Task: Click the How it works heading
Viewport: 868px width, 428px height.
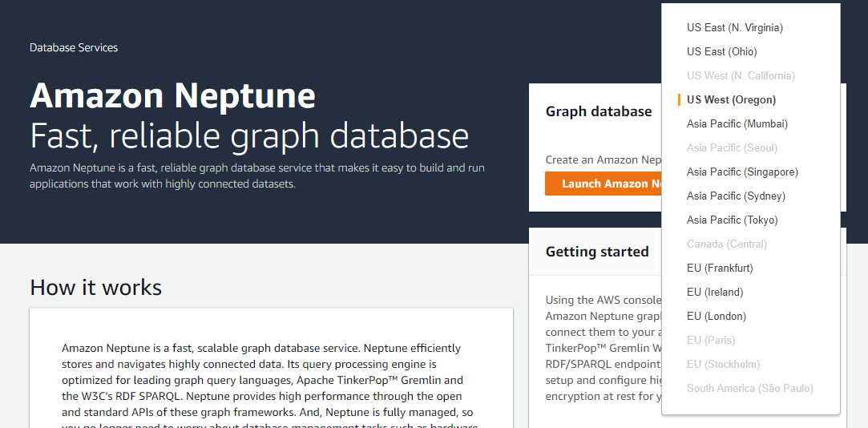Action: point(95,288)
